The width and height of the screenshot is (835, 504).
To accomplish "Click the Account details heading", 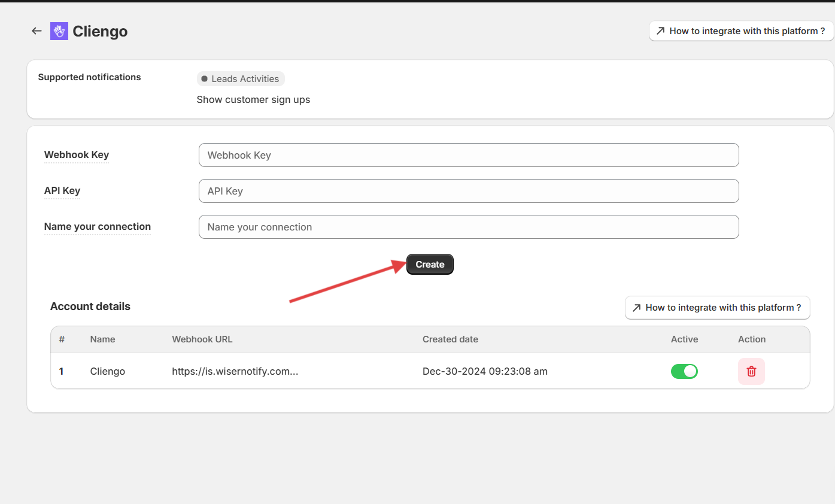I will [90, 306].
